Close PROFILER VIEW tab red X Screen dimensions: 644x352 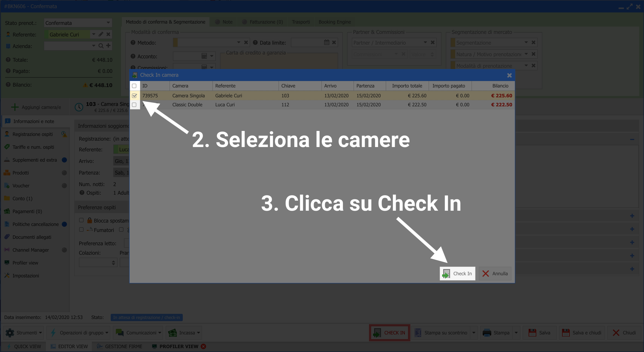(204, 346)
